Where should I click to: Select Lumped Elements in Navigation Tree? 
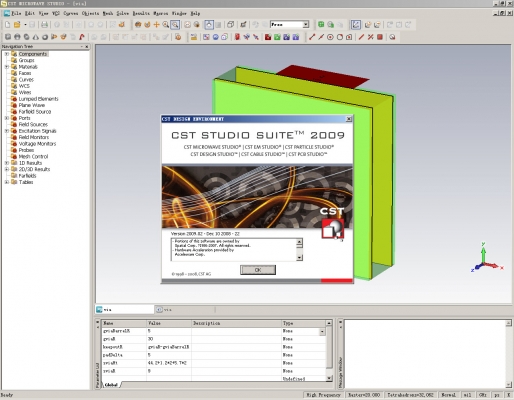[38, 99]
